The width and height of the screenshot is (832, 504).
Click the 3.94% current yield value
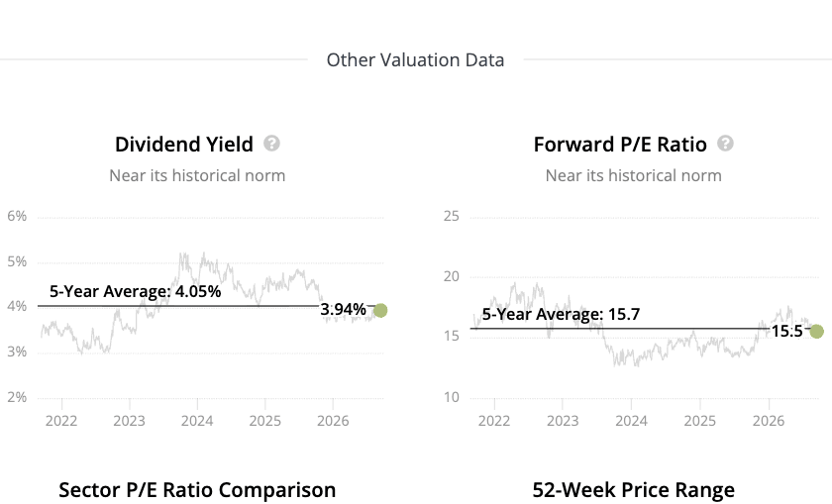pyautogui.click(x=344, y=309)
